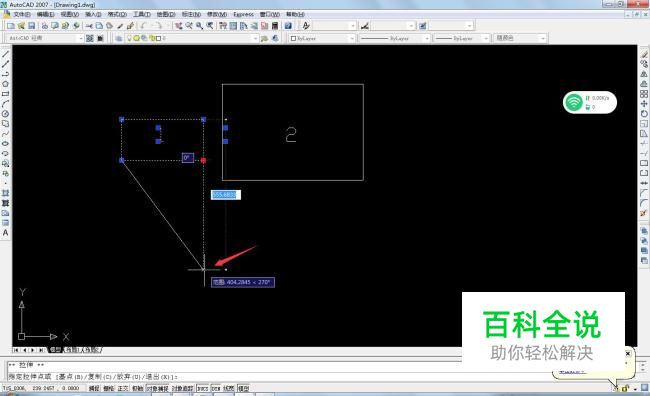
Task: Choose the Array modify tool
Action: (x=644, y=94)
